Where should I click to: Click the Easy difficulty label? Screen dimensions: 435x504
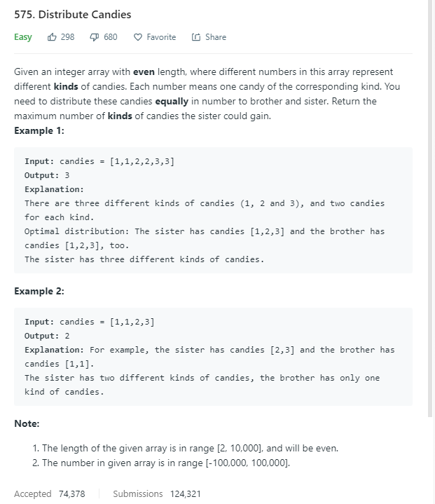(x=23, y=37)
